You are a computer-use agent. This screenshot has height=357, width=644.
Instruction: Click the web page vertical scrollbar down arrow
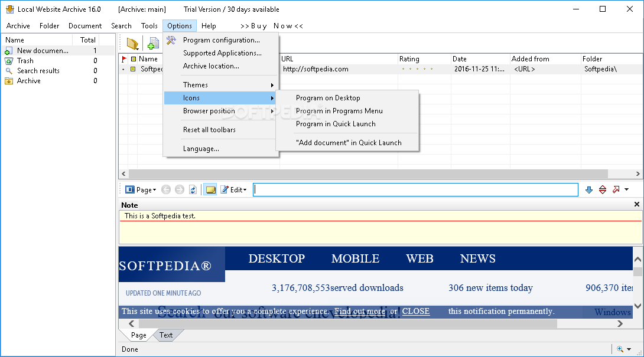(638, 306)
